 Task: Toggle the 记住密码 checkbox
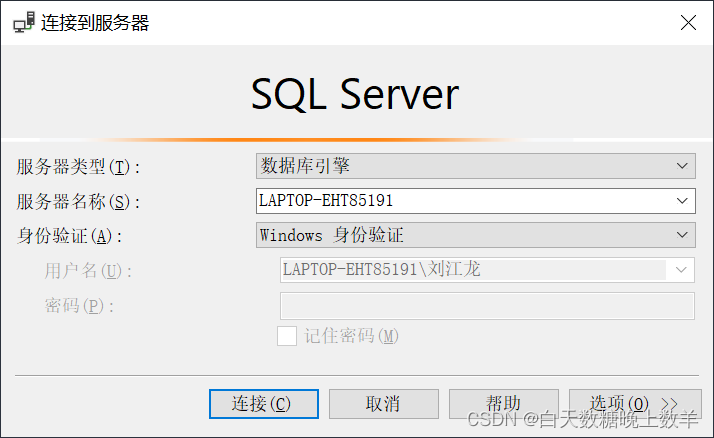[x=287, y=336]
